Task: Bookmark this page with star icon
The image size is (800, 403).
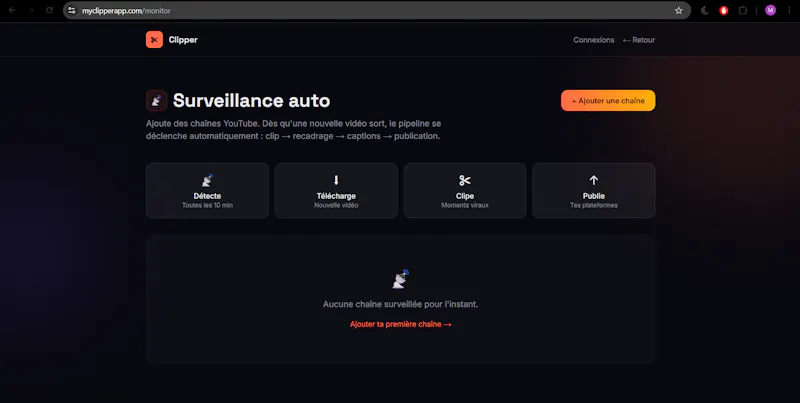Action: [x=679, y=10]
